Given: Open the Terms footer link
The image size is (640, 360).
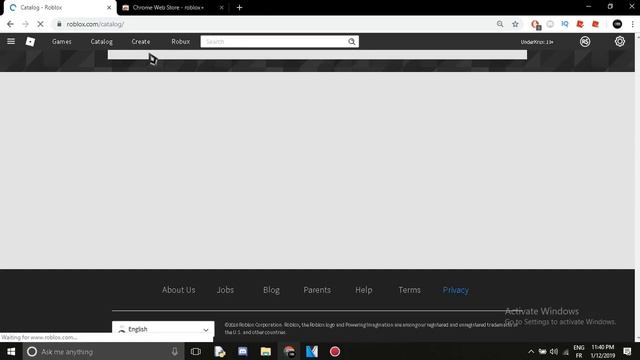Looking at the screenshot, I should 409,290.
